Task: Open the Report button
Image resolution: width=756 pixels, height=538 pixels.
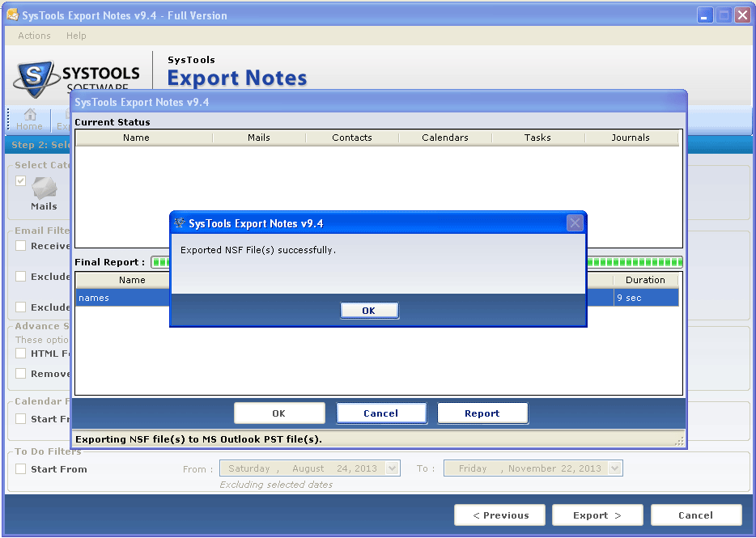Action: 482,413
